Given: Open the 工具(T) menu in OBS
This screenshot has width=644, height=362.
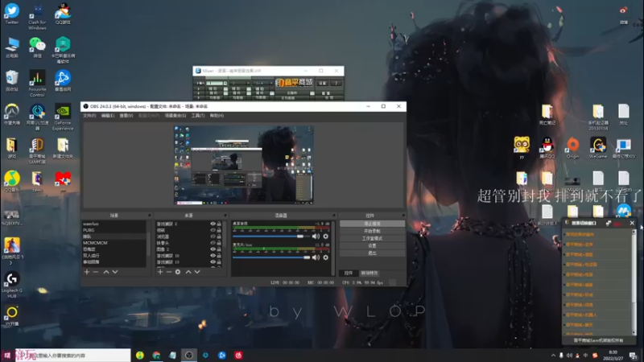Looking at the screenshot, I should [x=198, y=116].
